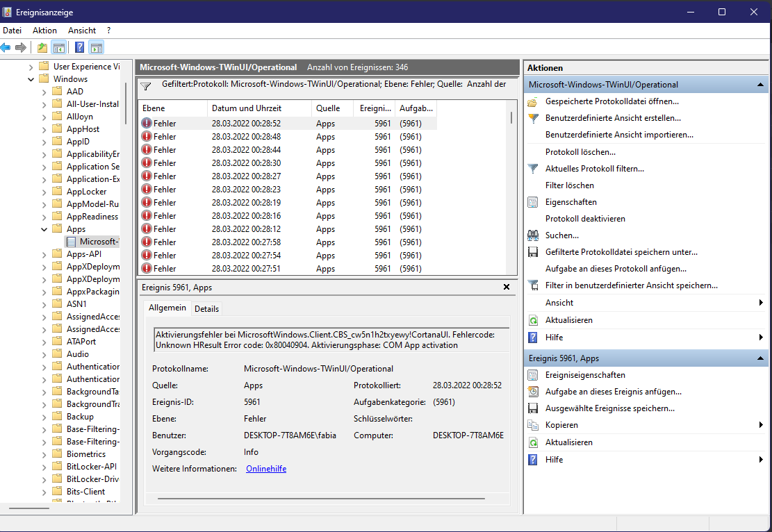Screen dimensions: 772x532
Task: Click the Ereigniseigenschaften icon
Action: [533, 375]
